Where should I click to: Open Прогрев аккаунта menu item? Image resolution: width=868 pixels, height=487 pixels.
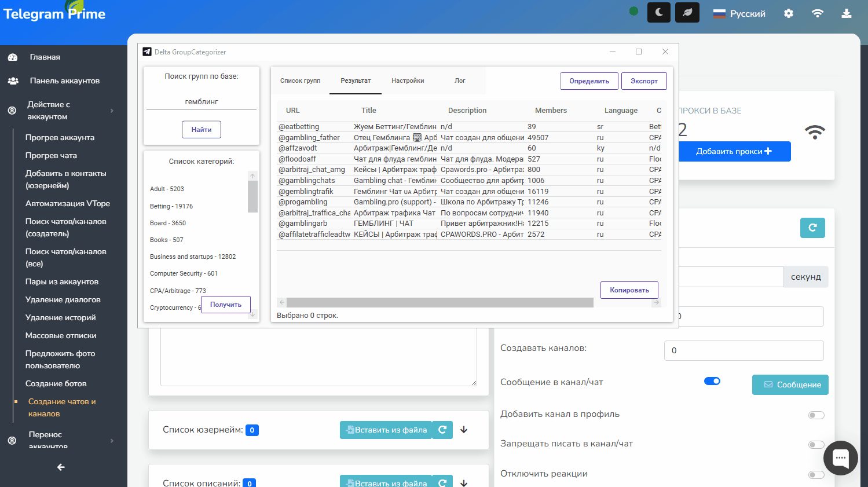(x=60, y=137)
